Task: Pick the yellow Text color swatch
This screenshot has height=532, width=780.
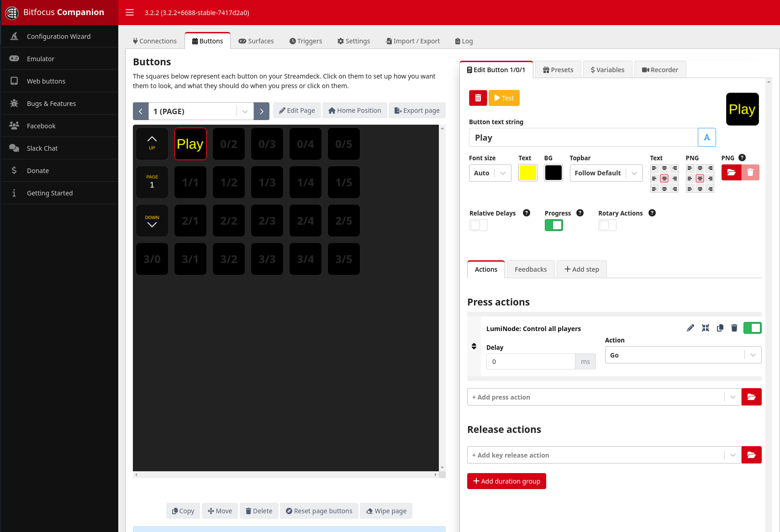Action: (x=527, y=173)
